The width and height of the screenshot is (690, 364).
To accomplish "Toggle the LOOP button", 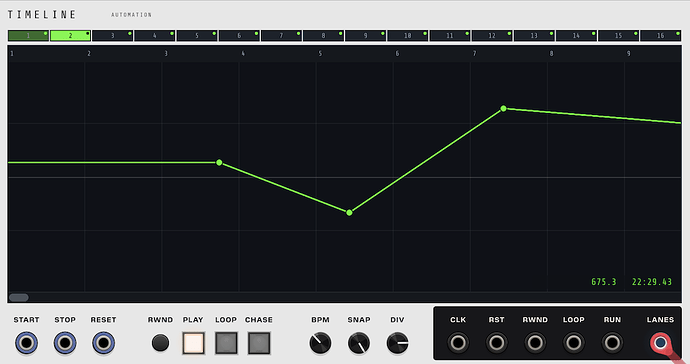I will pyautogui.click(x=226, y=343).
